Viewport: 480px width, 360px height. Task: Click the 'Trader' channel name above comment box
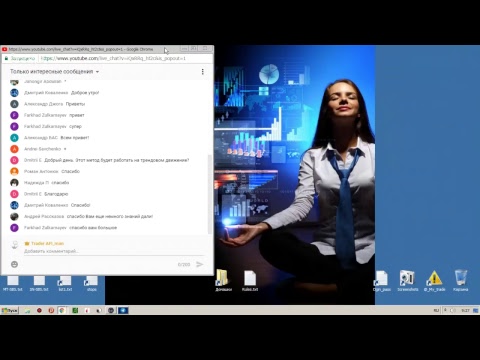(47, 243)
